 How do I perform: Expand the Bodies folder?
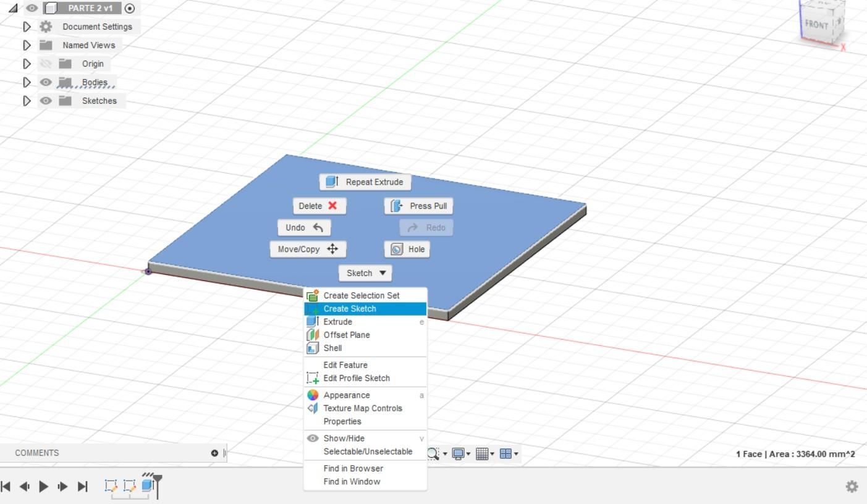27,82
